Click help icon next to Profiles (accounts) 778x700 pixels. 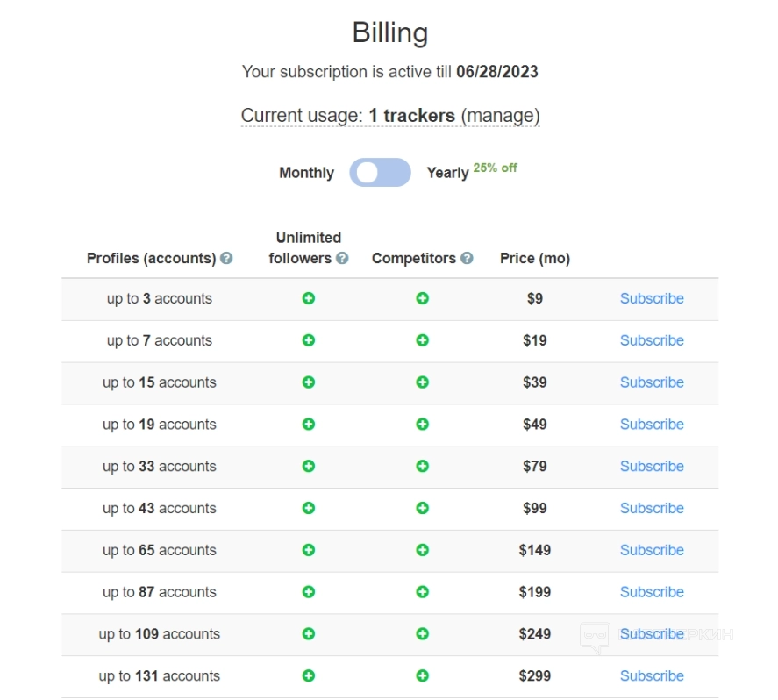click(226, 259)
